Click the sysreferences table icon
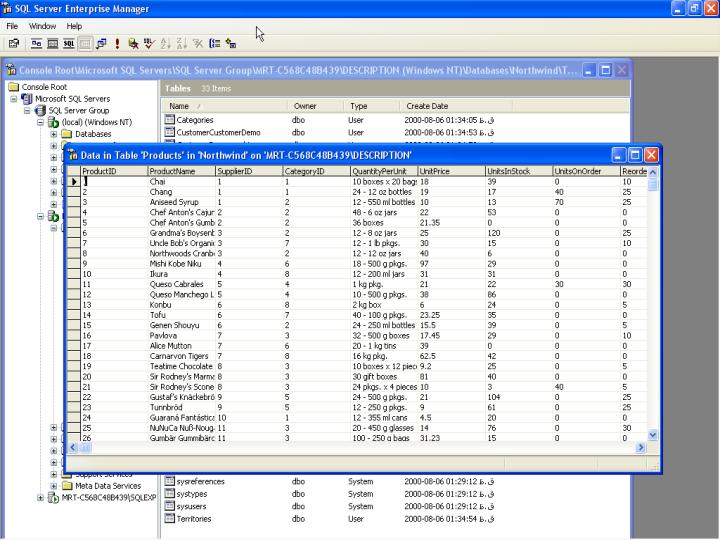Viewport: 720px width, 540px height. (170, 481)
